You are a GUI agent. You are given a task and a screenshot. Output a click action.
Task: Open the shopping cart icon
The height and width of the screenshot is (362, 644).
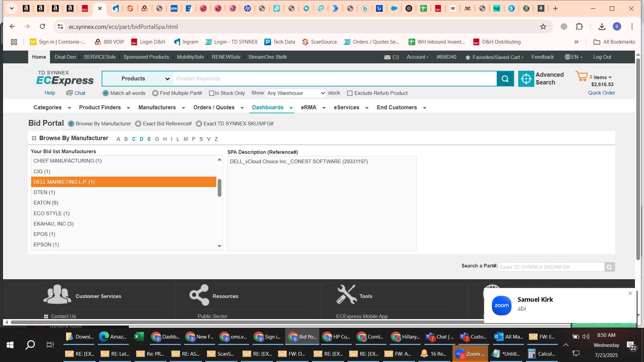click(x=581, y=77)
